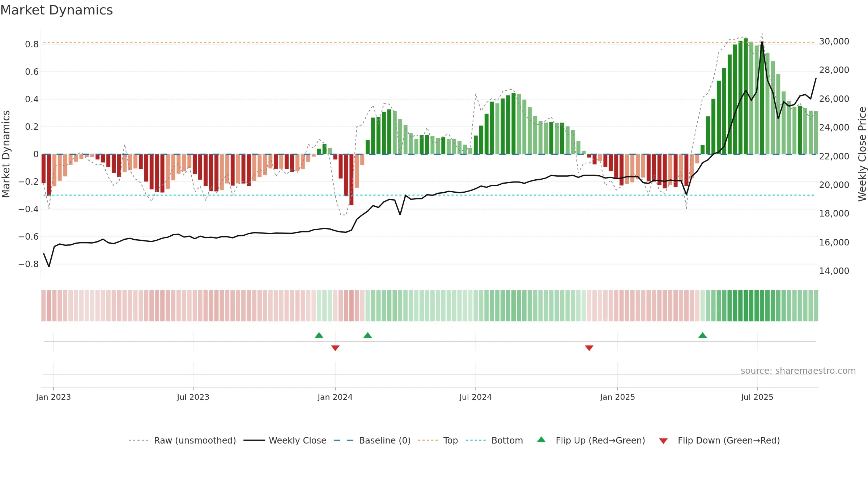Select the red flip-down marker before Jan 2025

(589, 348)
